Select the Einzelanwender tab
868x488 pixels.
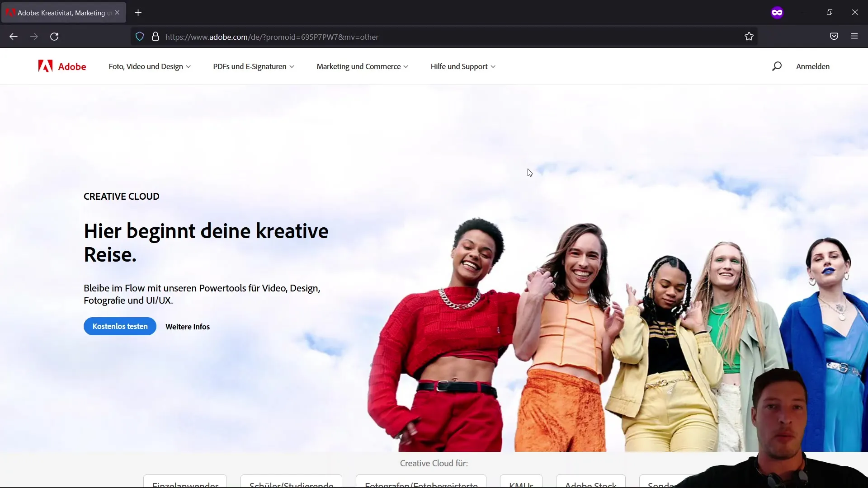(x=185, y=483)
